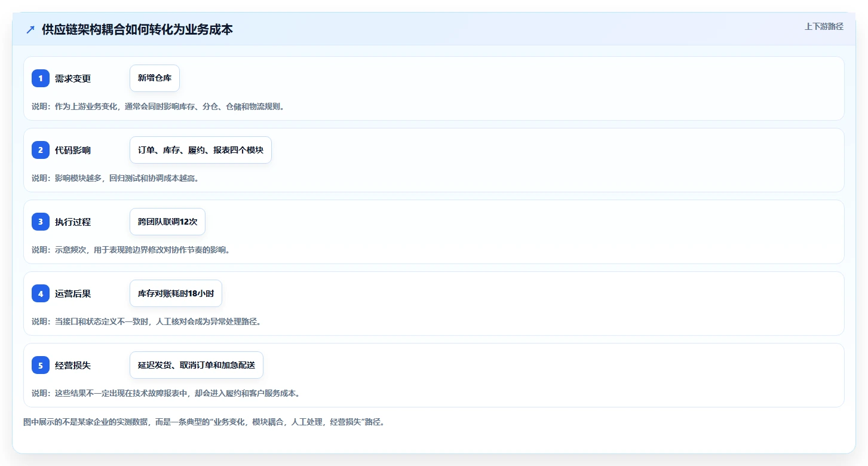Click step number 2 badge for 代码影响

click(41, 150)
